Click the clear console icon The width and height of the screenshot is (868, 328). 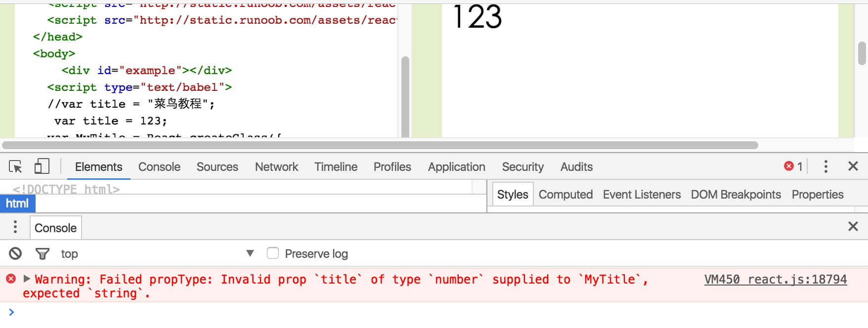click(x=15, y=254)
